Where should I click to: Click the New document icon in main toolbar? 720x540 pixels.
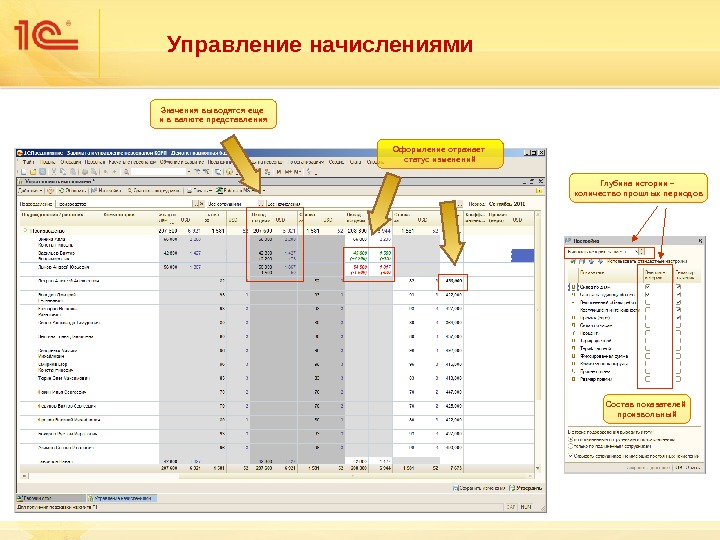coord(23,172)
